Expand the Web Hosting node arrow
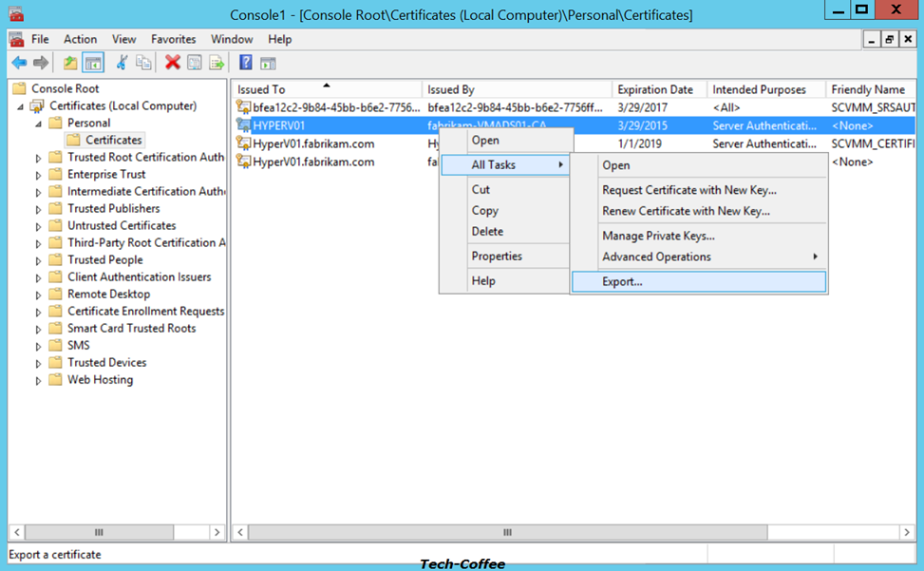924x571 pixels. (38, 381)
